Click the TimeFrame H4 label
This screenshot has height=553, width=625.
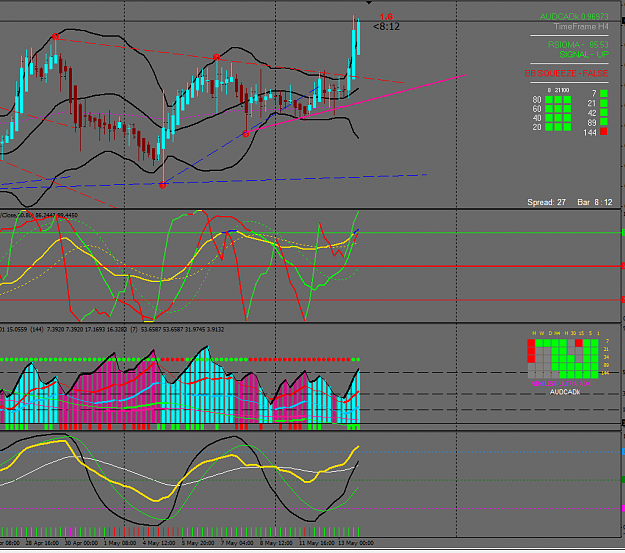pos(581,27)
